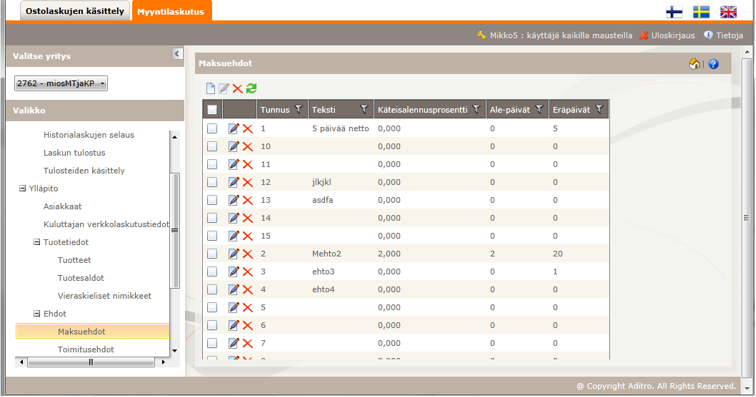Edit row with Tunnus 14
The height and width of the screenshot is (397, 756).
(233, 218)
